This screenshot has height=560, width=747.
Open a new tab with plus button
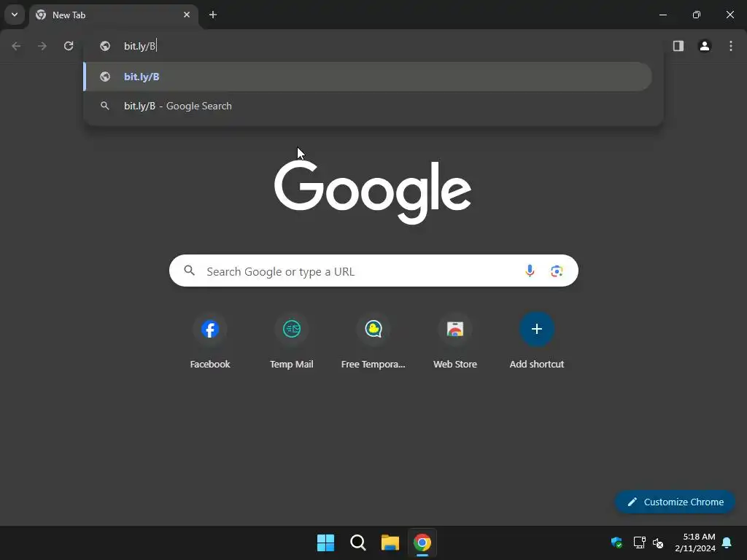[213, 15]
